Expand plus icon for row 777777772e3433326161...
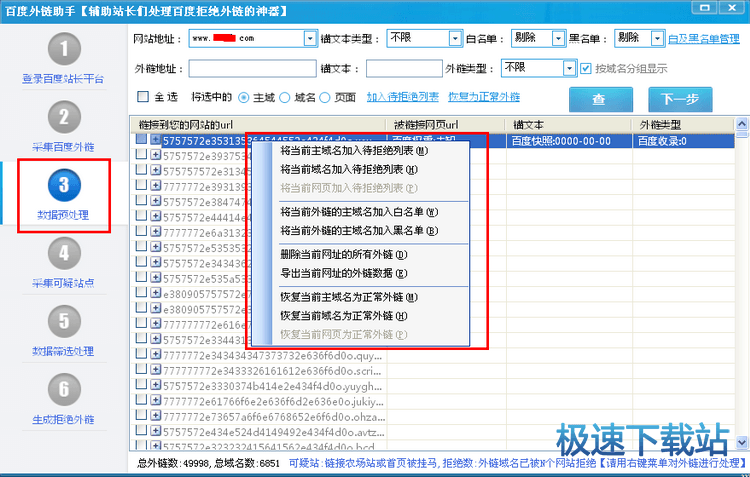The image size is (750, 477). pyautogui.click(x=155, y=369)
